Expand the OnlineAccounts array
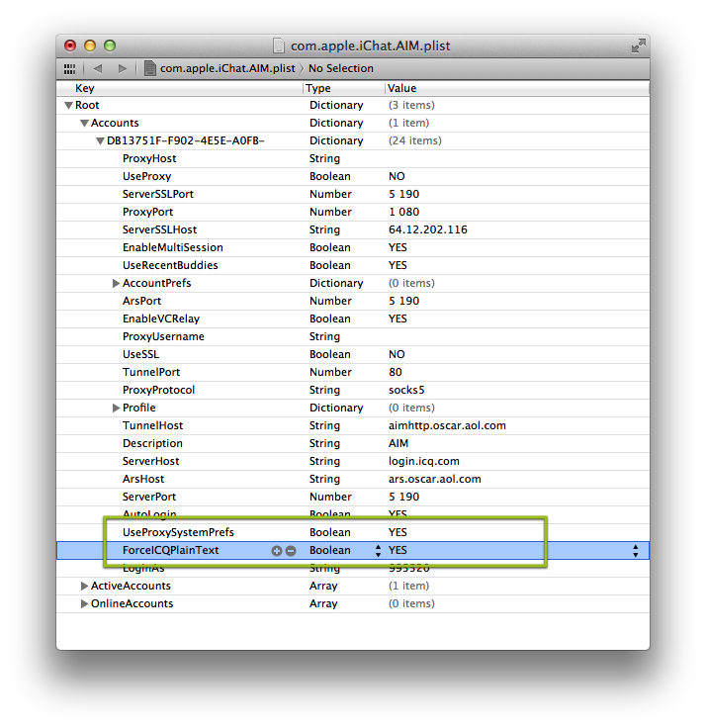The width and height of the screenshot is (706, 728). pyautogui.click(x=84, y=603)
